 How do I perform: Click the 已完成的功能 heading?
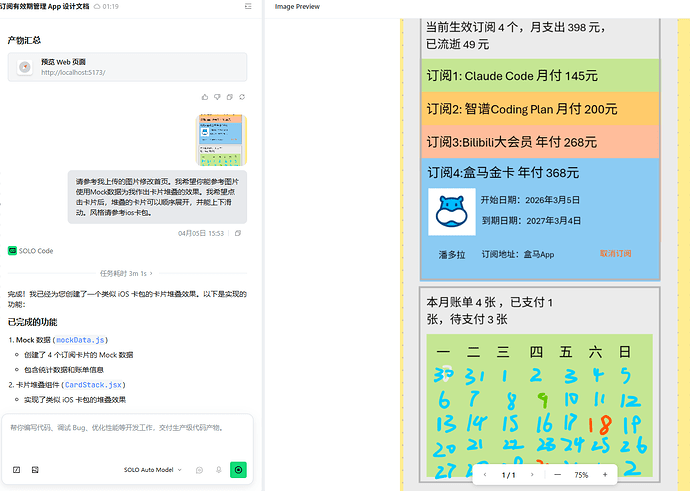pyautogui.click(x=33, y=322)
